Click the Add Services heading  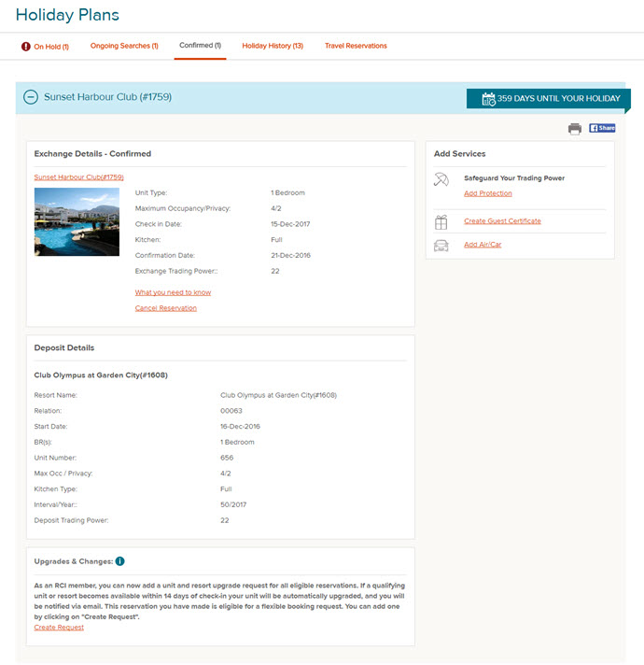coord(459,153)
